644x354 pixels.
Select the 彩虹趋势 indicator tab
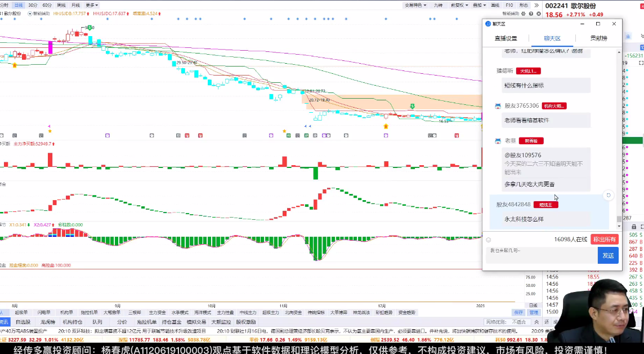pos(384,312)
